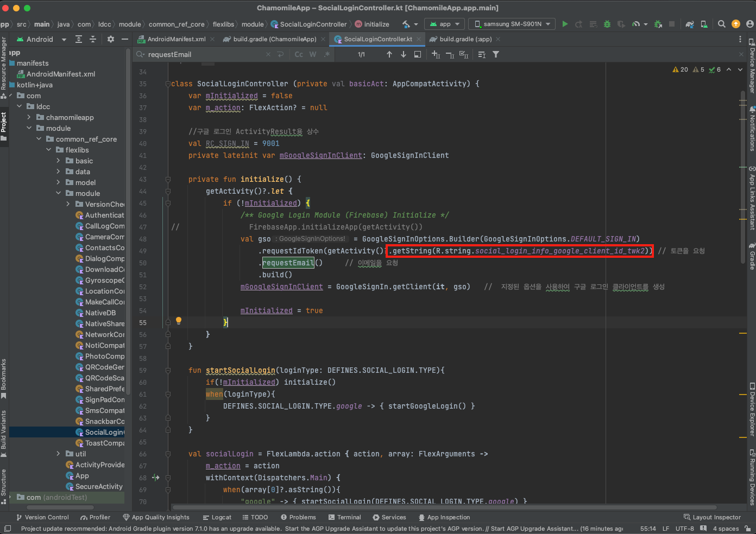Screen dimensions: 756x534
Task: Click the Debug app bug icon
Action: [607, 24]
